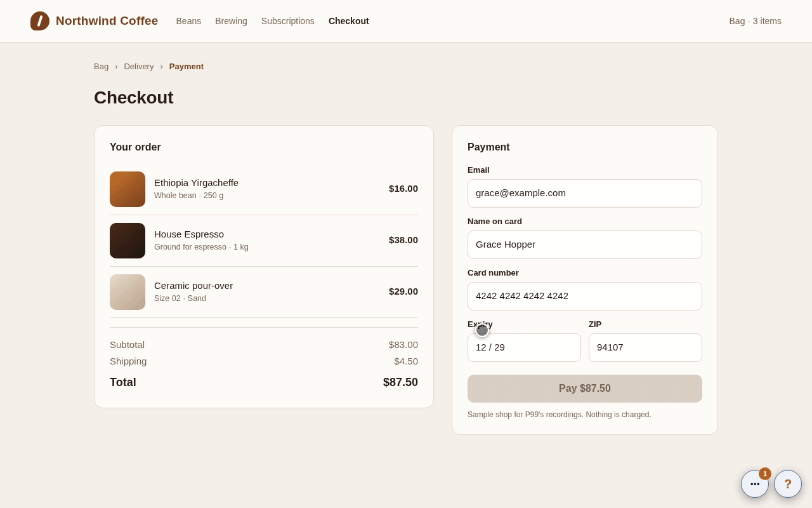Viewport: 812px width, 508px height.
Task: Click the $29.00 price
Action: click(x=403, y=291)
